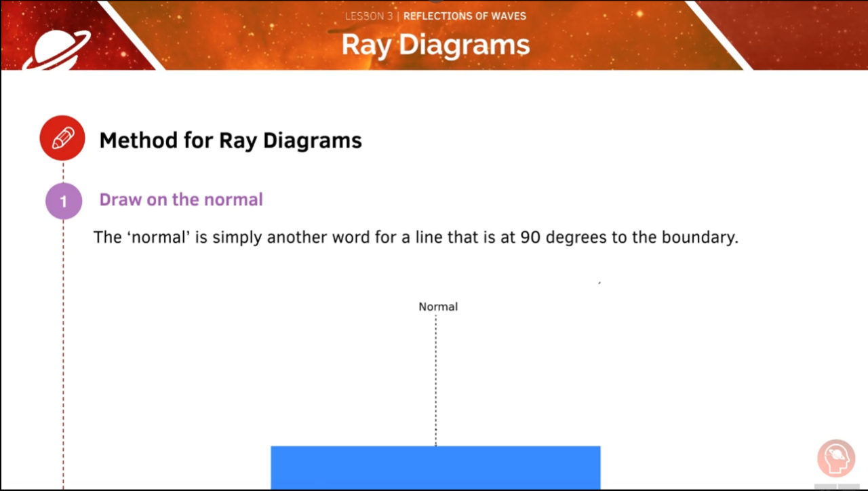Click the Ray Diagrams title text
Image resolution: width=868 pixels, height=491 pixels.
pyautogui.click(x=435, y=45)
